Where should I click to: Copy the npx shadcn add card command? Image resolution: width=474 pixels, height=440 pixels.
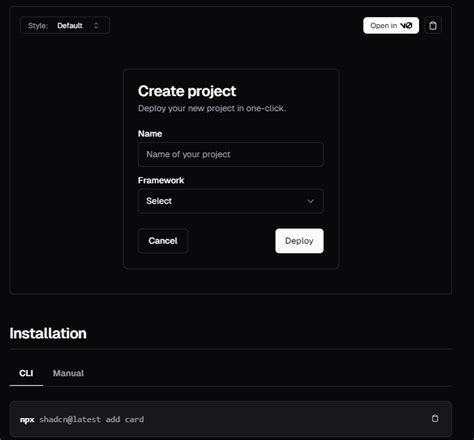click(435, 418)
